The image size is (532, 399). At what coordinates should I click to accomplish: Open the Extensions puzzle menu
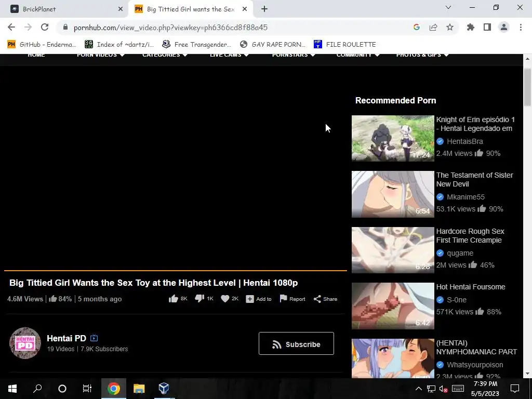471,27
